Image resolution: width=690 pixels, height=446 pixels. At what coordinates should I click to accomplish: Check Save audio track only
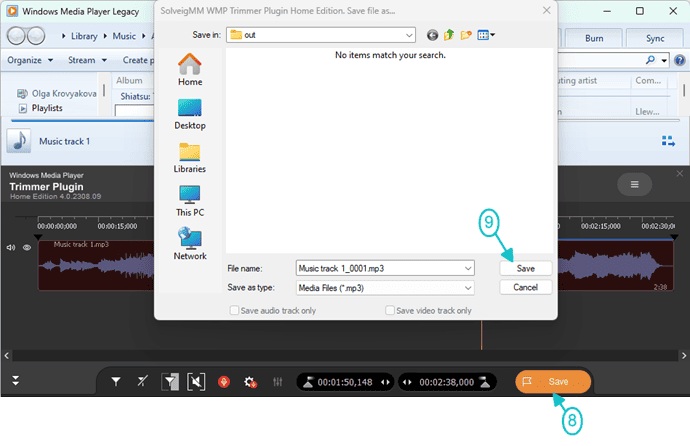(234, 311)
